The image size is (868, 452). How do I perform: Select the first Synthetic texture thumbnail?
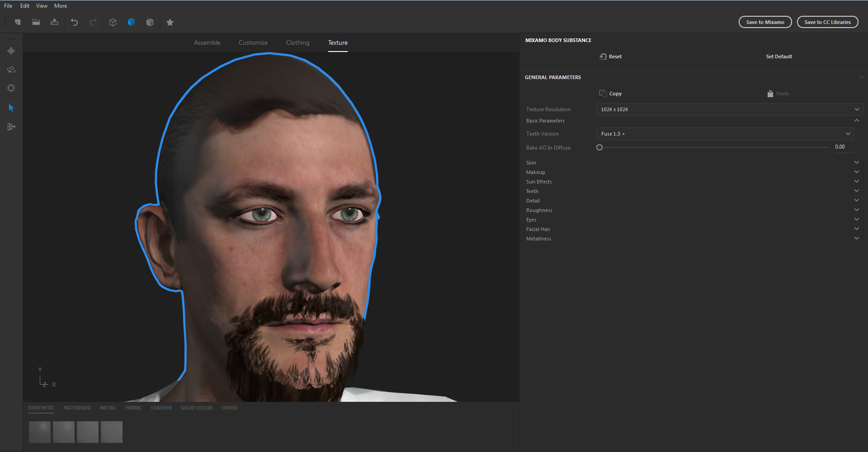tap(40, 432)
